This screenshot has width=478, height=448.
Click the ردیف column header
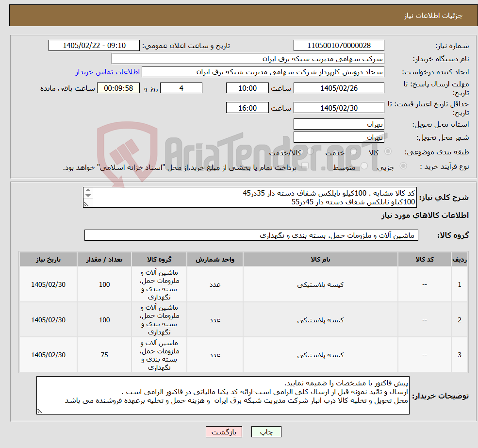click(x=460, y=259)
